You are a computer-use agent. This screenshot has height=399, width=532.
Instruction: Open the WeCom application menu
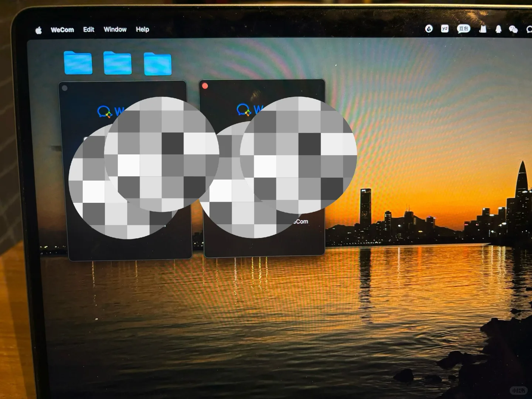tap(62, 30)
